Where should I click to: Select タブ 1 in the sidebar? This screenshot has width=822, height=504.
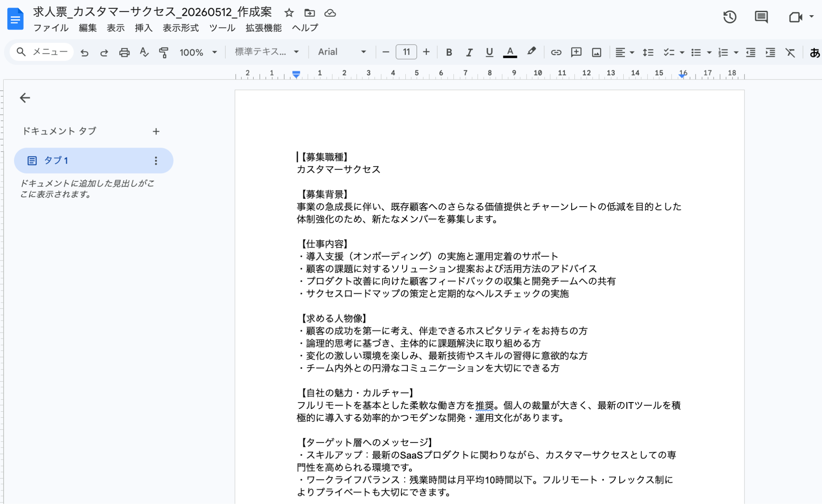pyautogui.click(x=94, y=161)
